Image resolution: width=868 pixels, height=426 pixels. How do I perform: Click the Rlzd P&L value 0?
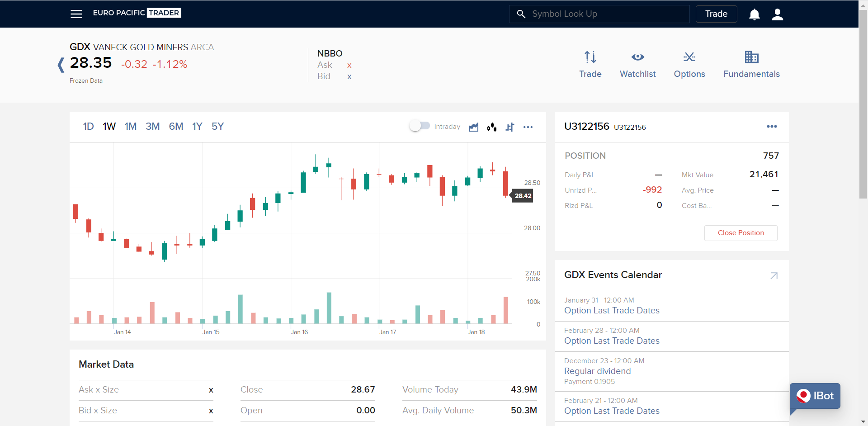659,205
